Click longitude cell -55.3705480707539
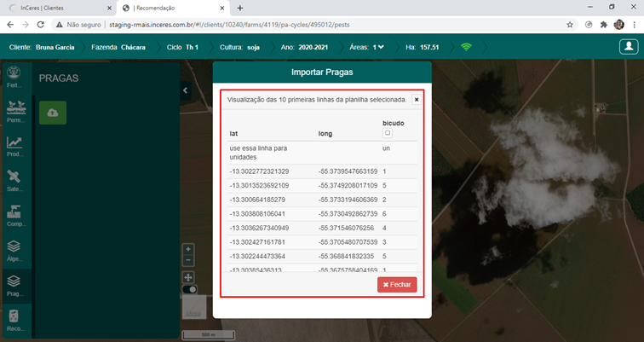Viewport: 644px width, 342px height. (x=348, y=242)
